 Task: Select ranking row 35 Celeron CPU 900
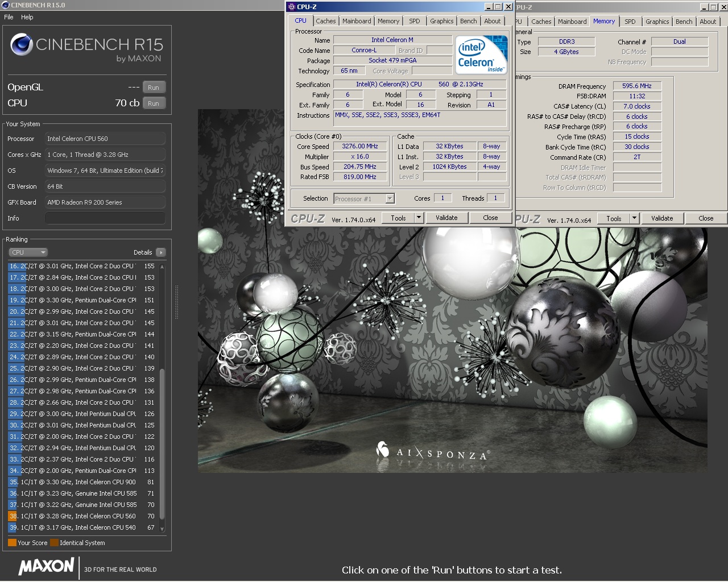(x=82, y=482)
